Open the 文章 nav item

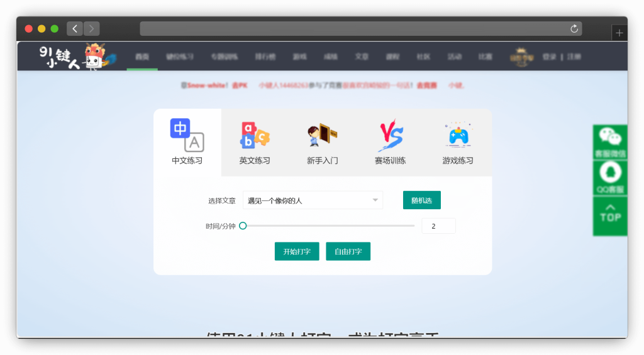coord(362,57)
